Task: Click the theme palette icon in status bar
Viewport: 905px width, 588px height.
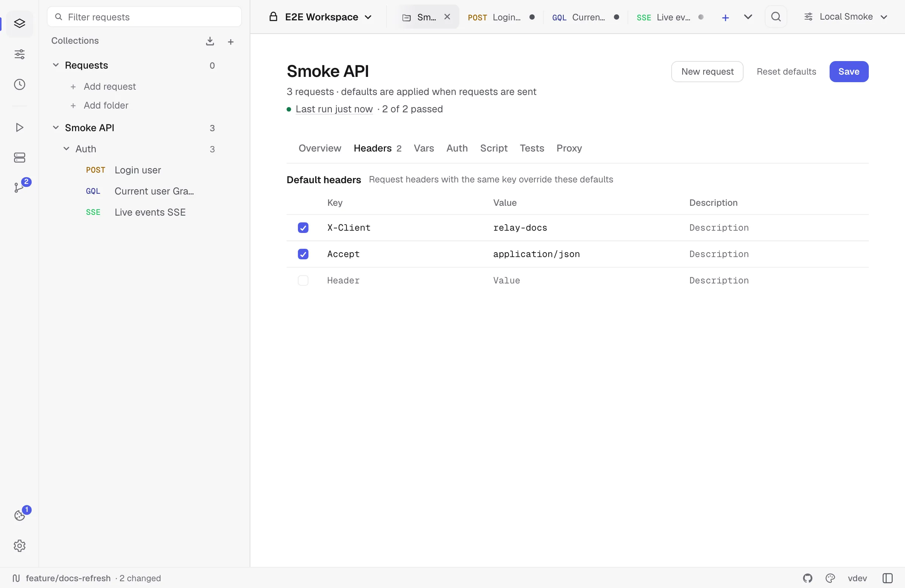Action: coord(830,578)
